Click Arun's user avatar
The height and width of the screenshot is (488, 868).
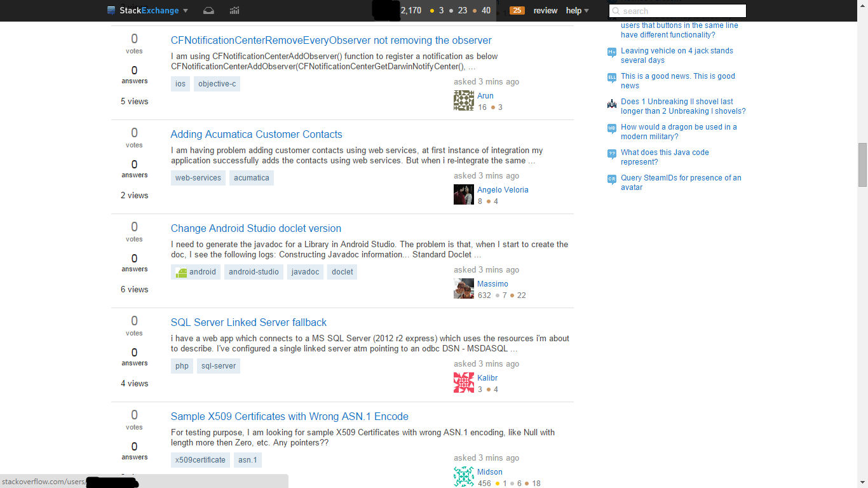click(464, 100)
